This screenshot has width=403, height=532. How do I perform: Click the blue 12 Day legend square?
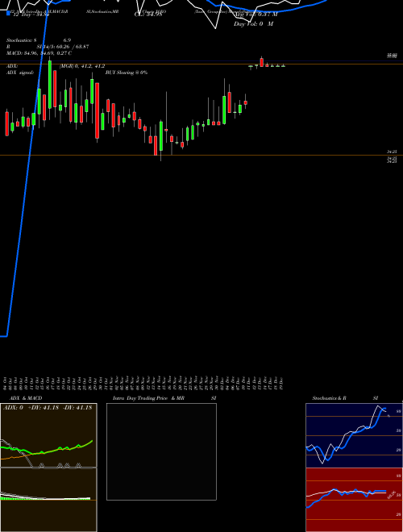point(8,14)
